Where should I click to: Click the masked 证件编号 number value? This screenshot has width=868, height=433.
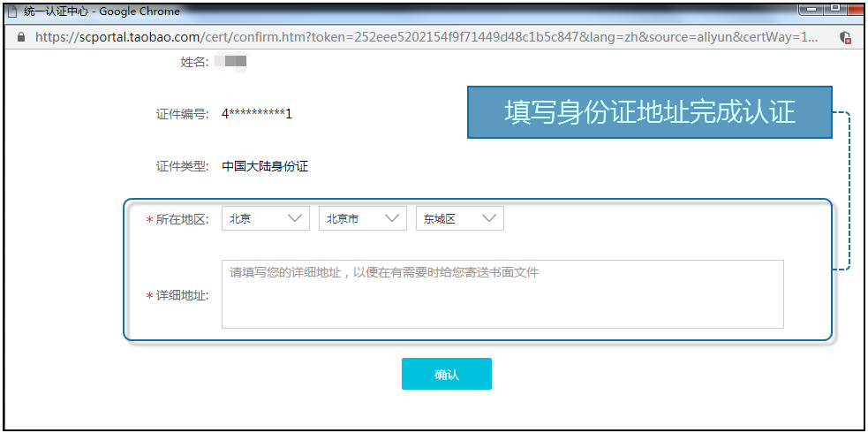point(256,114)
